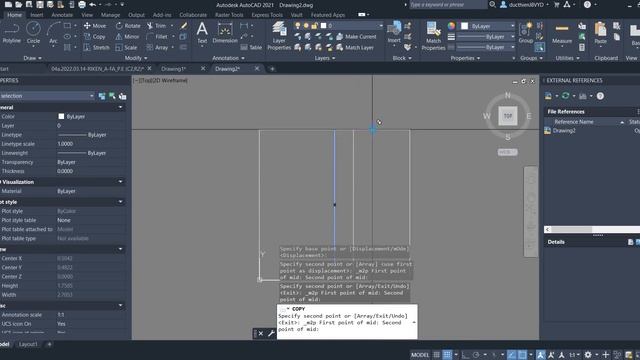Click the Copy tool in Modify panel
The image size is (640, 360).
pos(95,37)
